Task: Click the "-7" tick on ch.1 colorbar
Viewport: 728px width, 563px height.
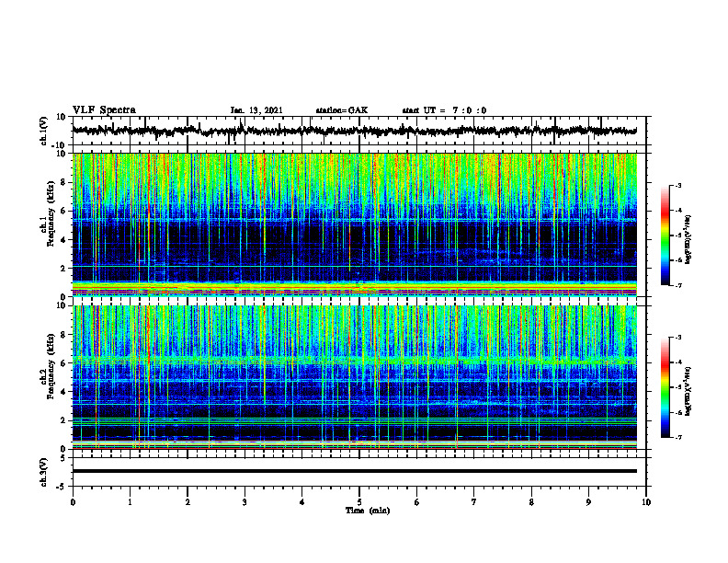Action: (677, 285)
